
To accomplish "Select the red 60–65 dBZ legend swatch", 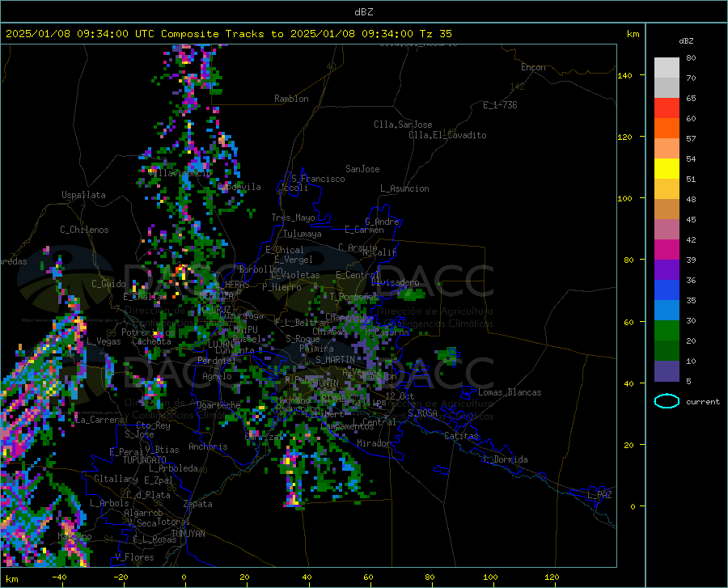I will (x=667, y=108).
